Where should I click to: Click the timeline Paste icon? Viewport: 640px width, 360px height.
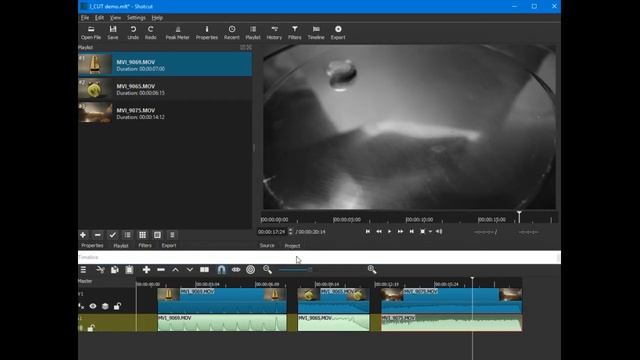pyautogui.click(x=129, y=270)
